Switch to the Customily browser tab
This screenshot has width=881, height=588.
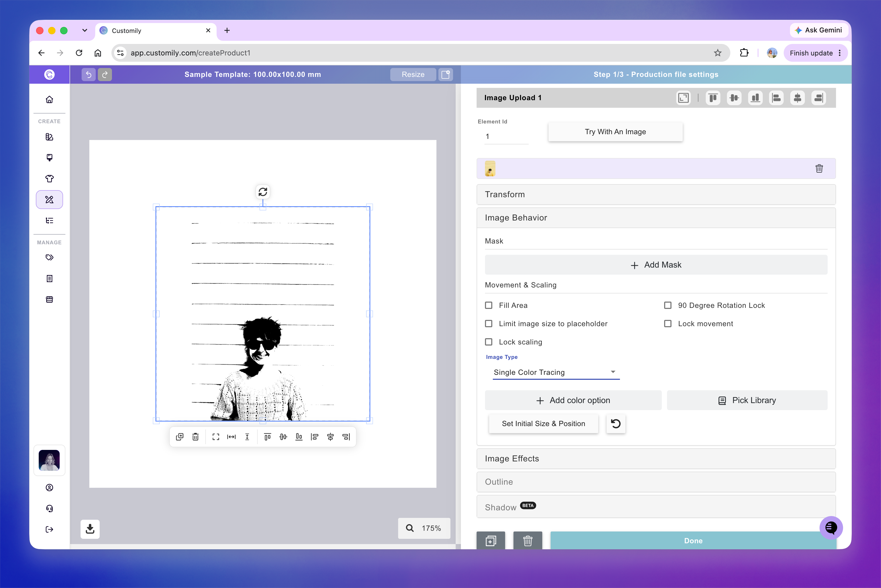point(156,31)
